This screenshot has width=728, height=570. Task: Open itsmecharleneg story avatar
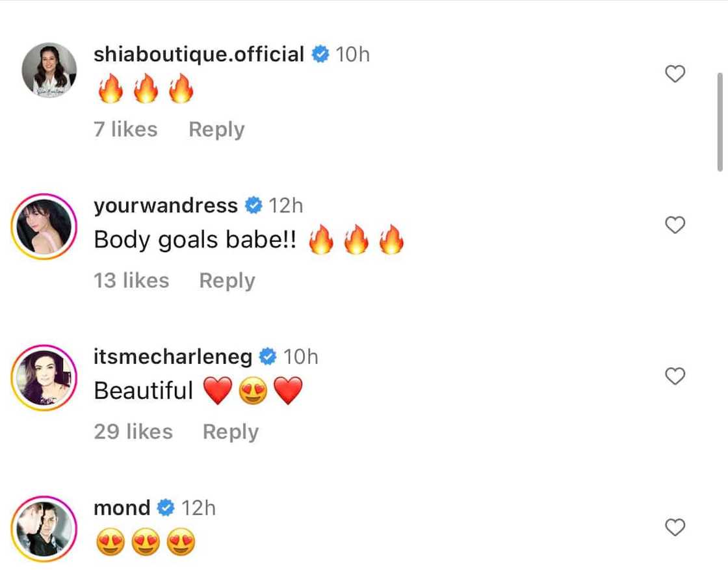pyautogui.click(x=44, y=377)
